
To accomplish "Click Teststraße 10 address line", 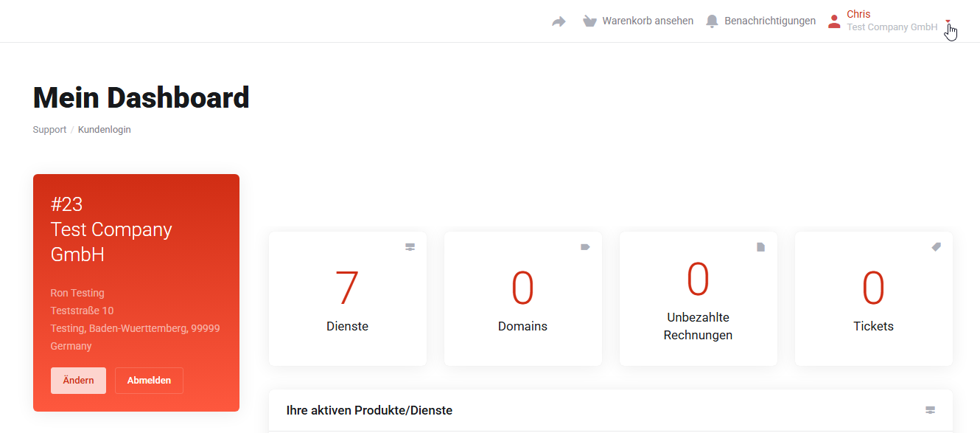I will [82, 311].
